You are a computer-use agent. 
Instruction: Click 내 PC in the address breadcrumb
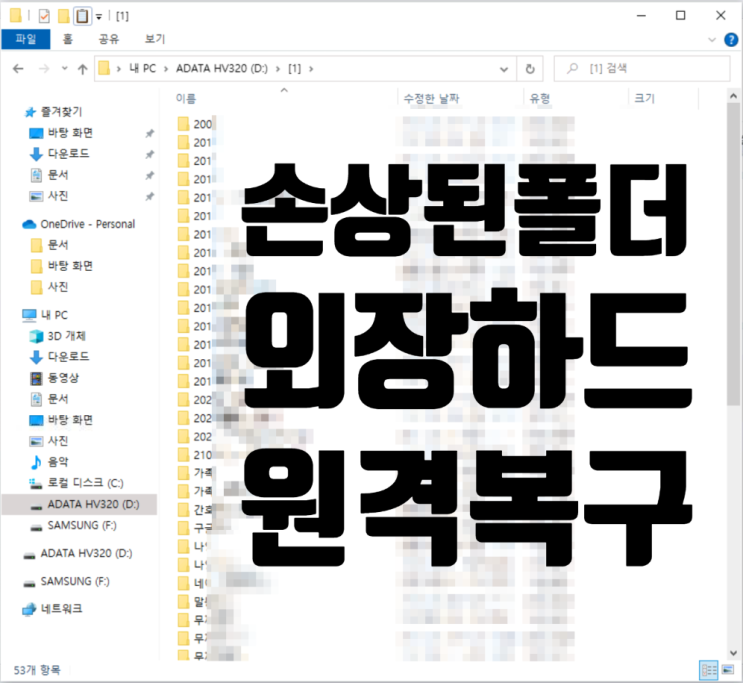point(143,69)
